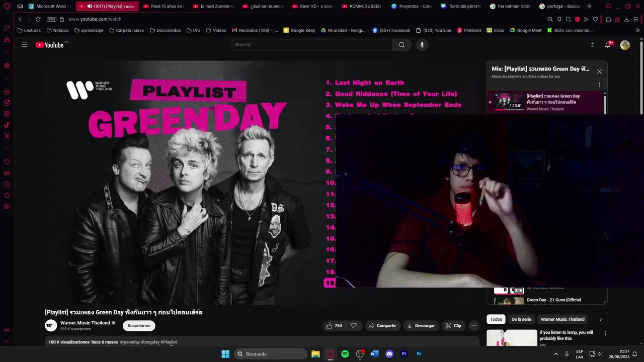Switch to the Microsoft Word tab

(49, 7)
